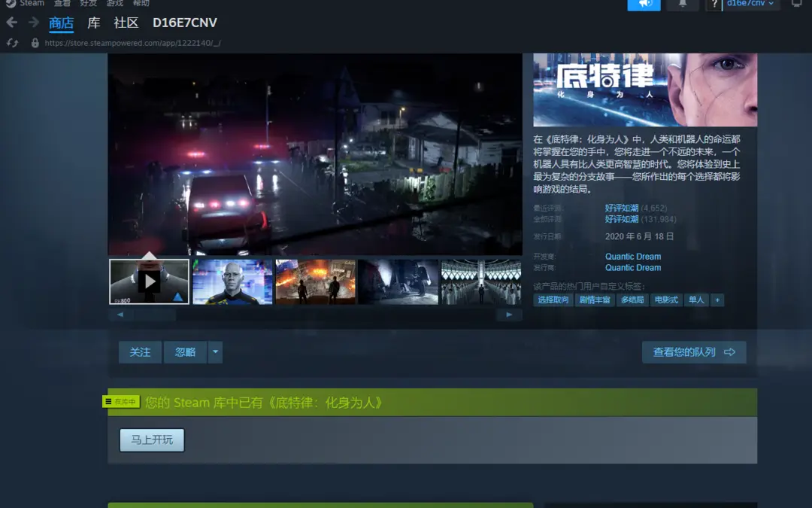Viewport: 812px width, 508px height.
Task: Click the 多结局 tag
Action: tap(632, 300)
